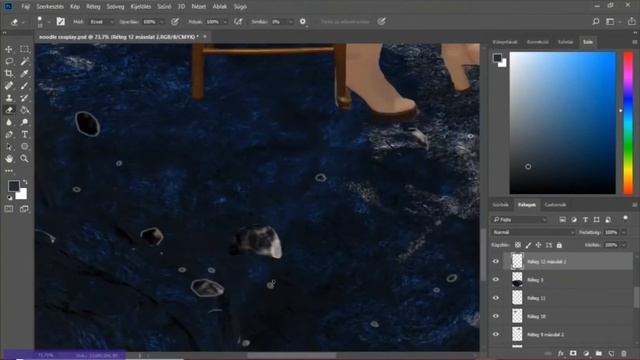The image size is (640, 360).
Task: Open the layer Fill dropdown arrow
Action: (x=624, y=245)
